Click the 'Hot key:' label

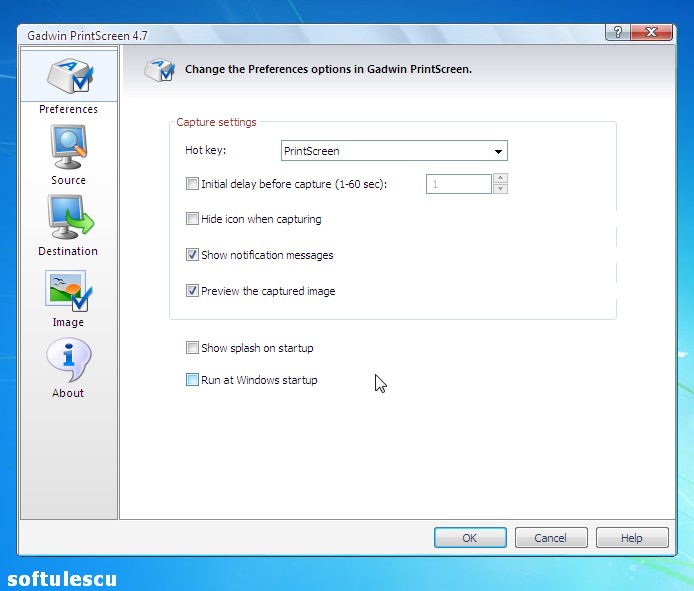(205, 151)
